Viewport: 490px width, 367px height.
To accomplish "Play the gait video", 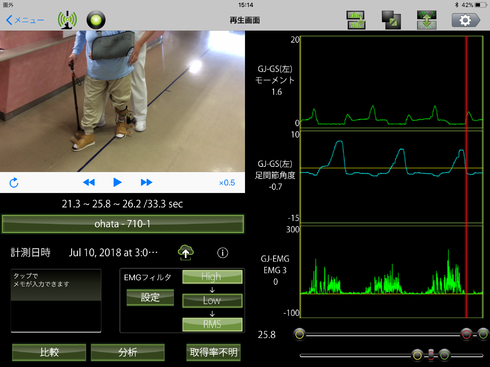I will click(117, 182).
